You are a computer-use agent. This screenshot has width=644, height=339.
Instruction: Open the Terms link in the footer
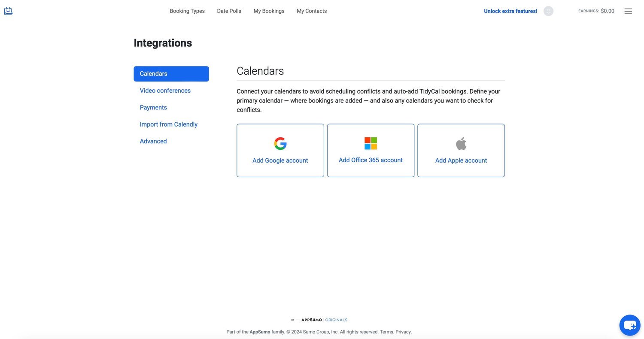click(x=386, y=332)
